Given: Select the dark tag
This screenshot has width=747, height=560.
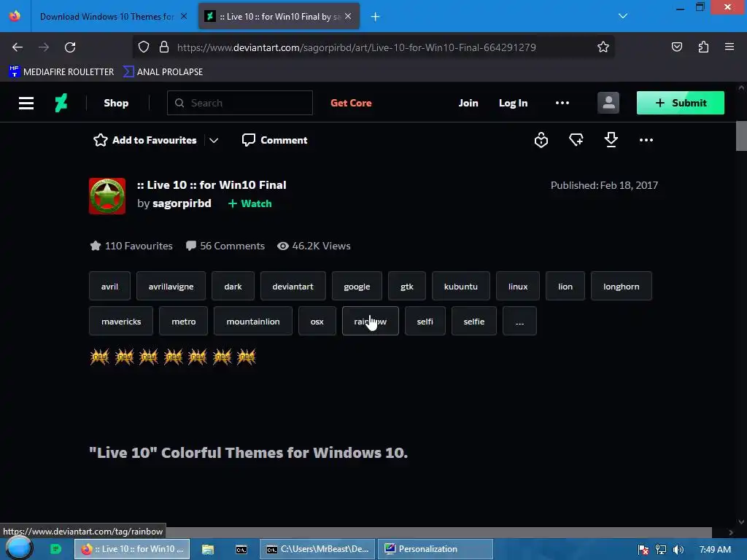Looking at the screenshot, I should pos(233,286).
